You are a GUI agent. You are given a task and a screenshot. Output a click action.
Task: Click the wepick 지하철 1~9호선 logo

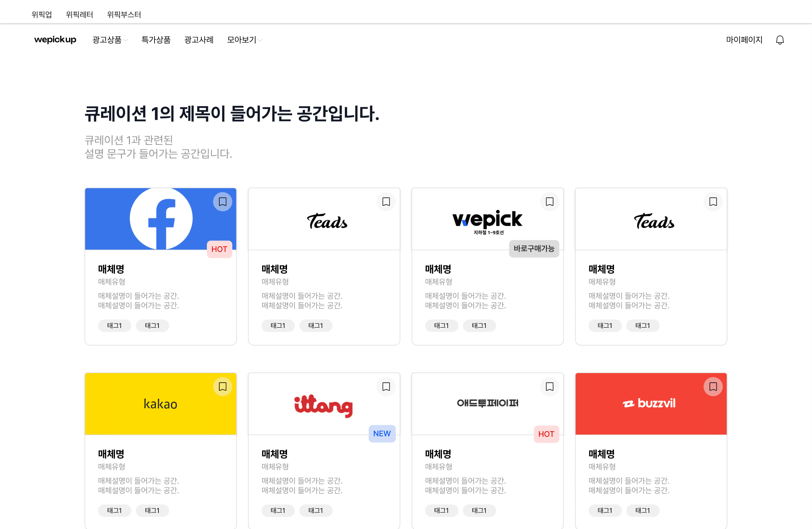(487, 222)
